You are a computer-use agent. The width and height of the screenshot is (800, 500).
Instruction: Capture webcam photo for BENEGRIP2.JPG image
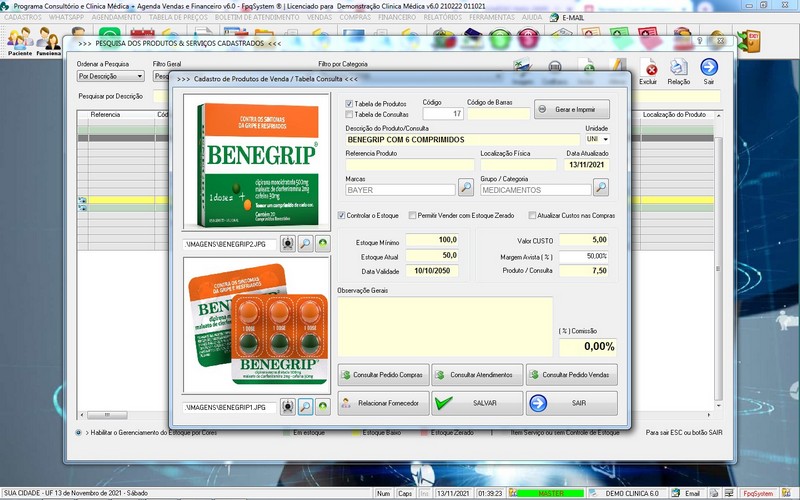pos(288,243)
